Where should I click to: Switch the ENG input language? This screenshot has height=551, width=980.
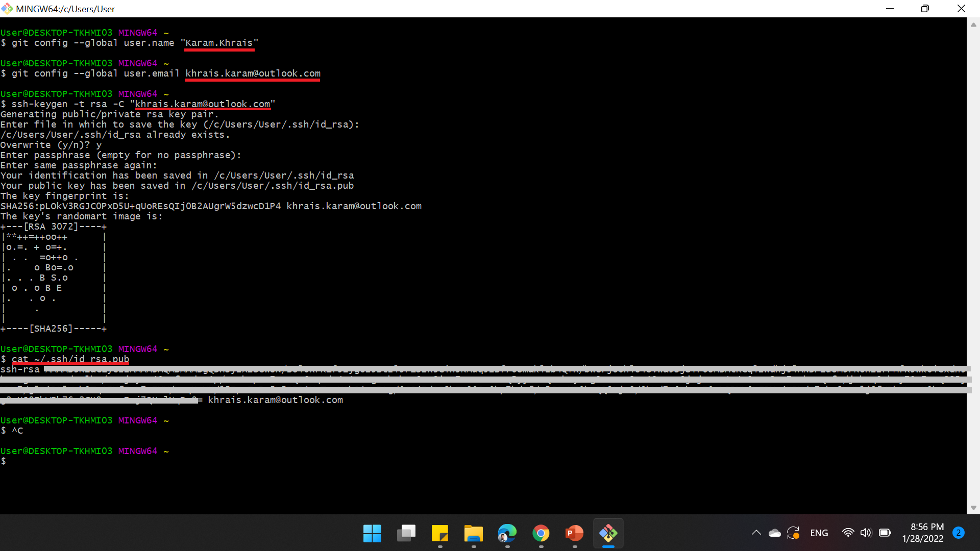click(819, 533)
